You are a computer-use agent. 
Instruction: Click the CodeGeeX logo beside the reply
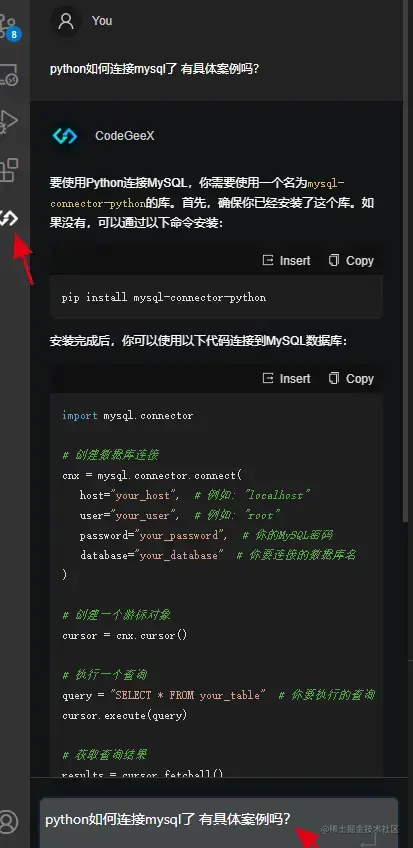pos(65,136)
